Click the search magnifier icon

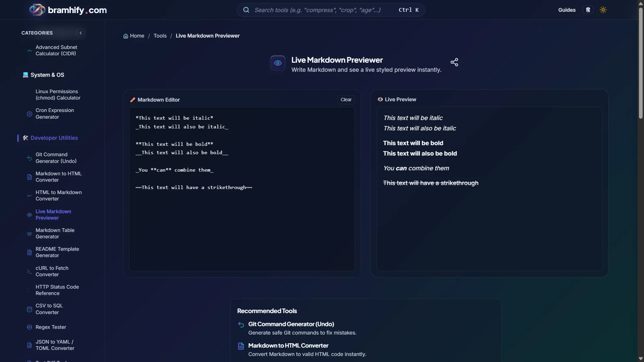tap(246, 10)
